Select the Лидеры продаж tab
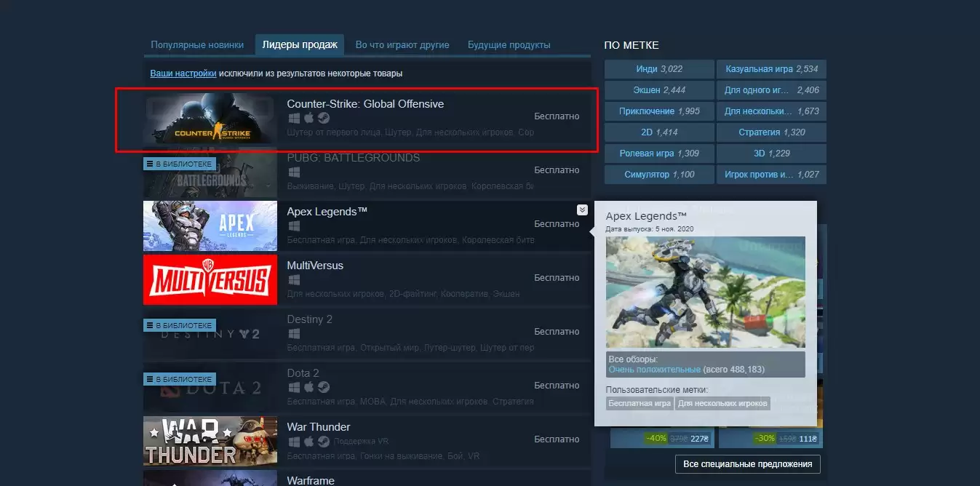This screenshot has height=486, width=980. (300, 45)
